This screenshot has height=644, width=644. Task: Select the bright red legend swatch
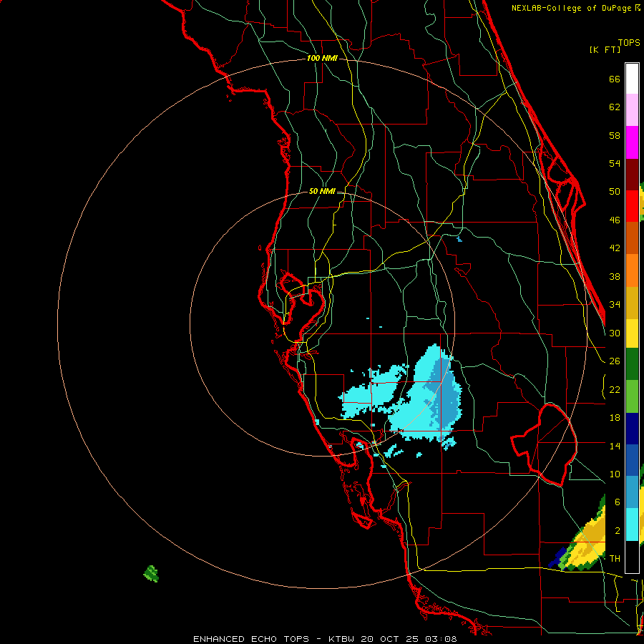pyautogui.click(x=632, y=206)
